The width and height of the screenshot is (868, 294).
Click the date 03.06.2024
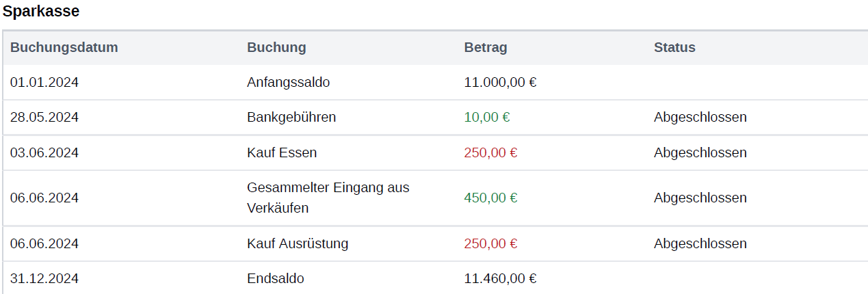pyautogui.click(x=44, y=153)
